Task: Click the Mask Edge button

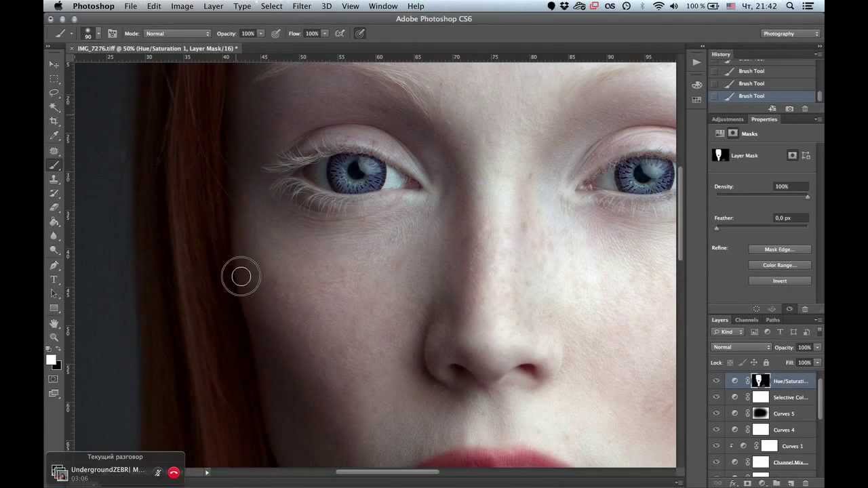Action: pos(780,249)
